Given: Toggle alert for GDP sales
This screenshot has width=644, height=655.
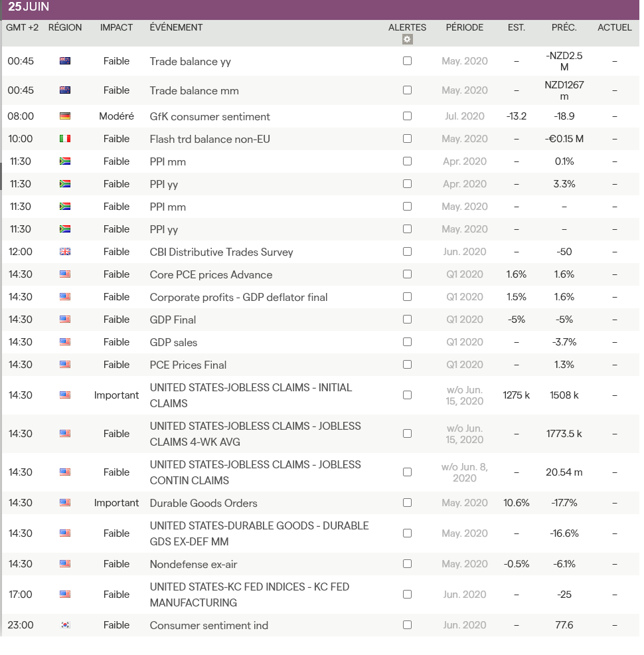Looking at the screenshot, I should tap(408, 341).
